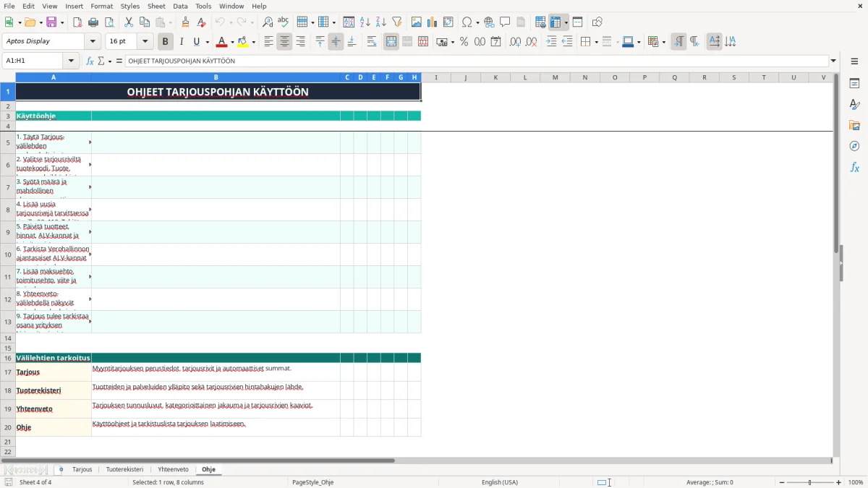The image size is (868, 488).
Task: Cut the selected cells
Action: [x=129, y=22]
